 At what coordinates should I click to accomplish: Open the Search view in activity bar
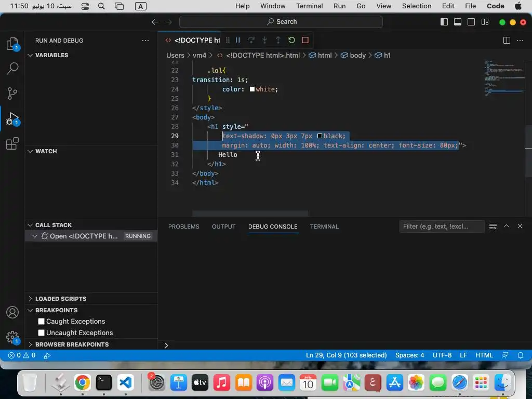coord(12,68)
